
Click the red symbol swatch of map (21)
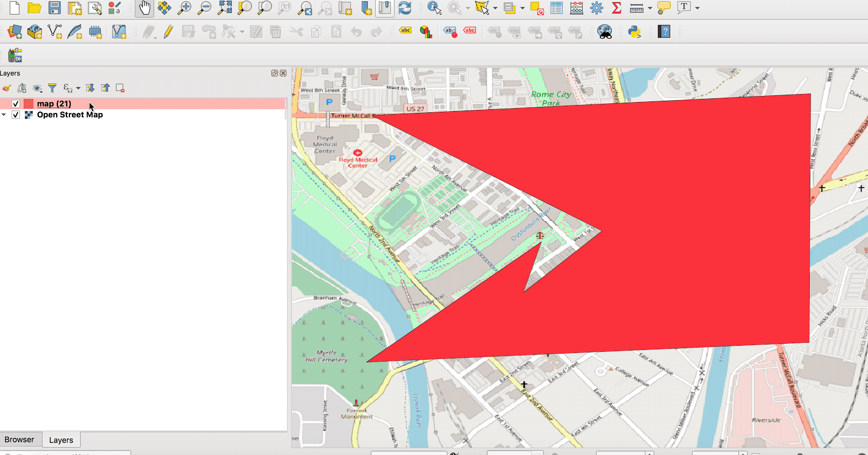click(x=29, y=104)
